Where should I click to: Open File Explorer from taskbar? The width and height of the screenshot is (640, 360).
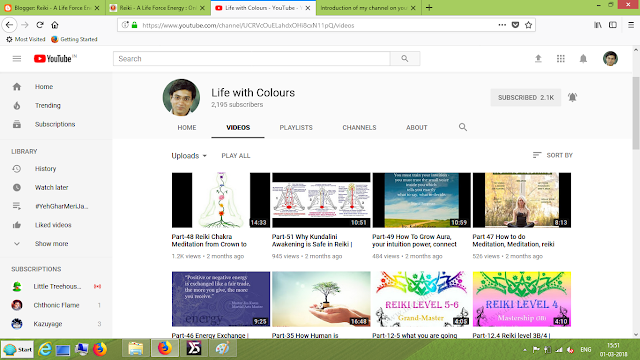pyautogui.click(x=136, y=349)
